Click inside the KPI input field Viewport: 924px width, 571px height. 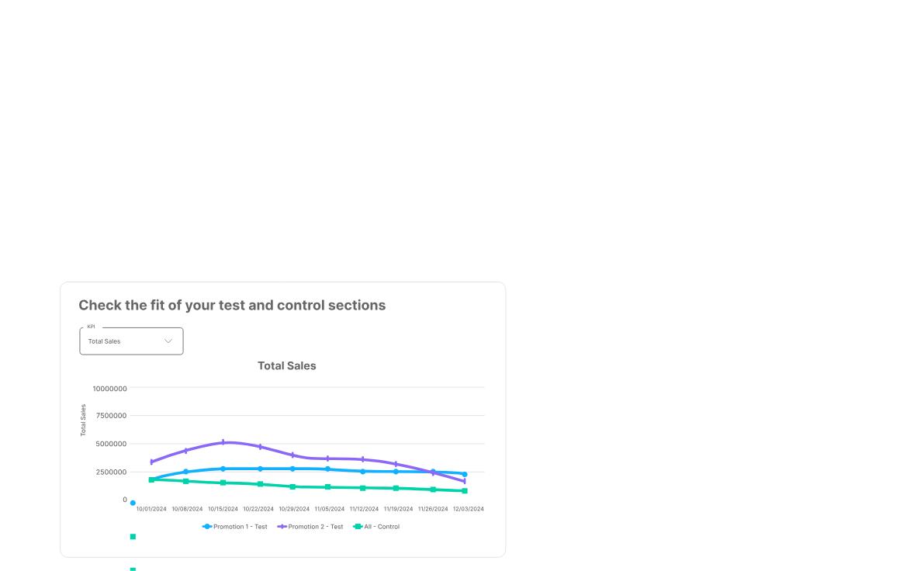[x=116, y=341]
